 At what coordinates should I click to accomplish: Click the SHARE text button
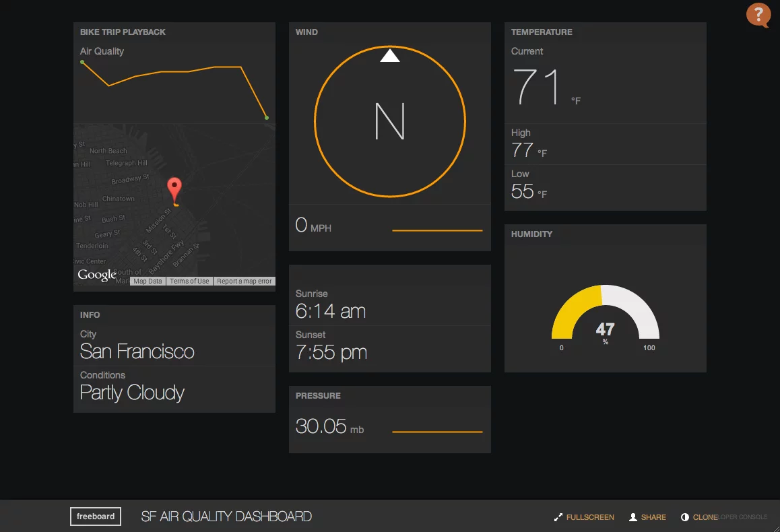tap(653, 517)
